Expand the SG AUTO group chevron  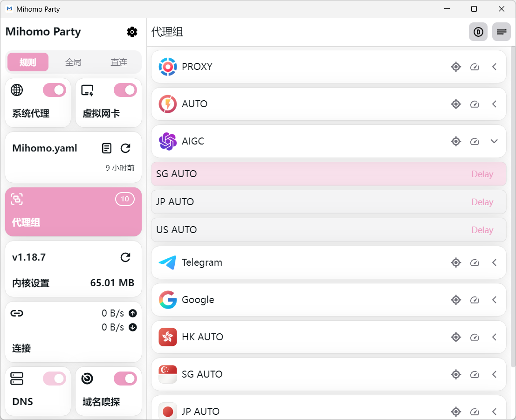[x=495, y=374]
